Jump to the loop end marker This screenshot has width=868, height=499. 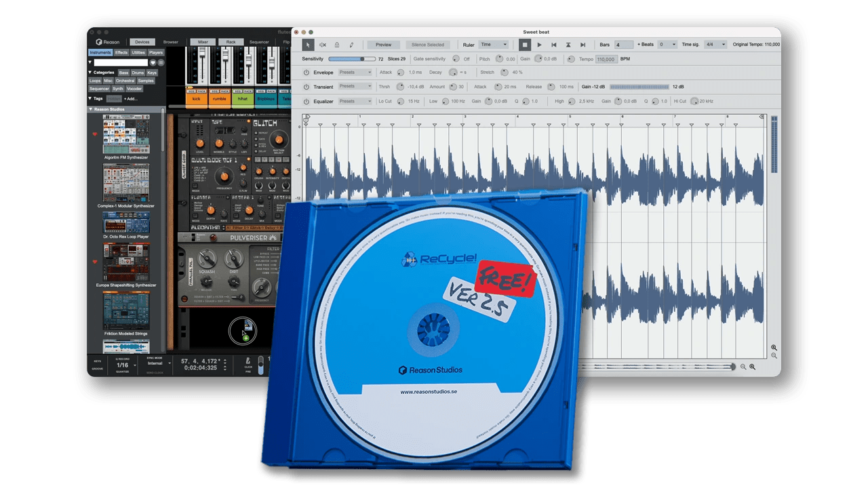point(583,45)
